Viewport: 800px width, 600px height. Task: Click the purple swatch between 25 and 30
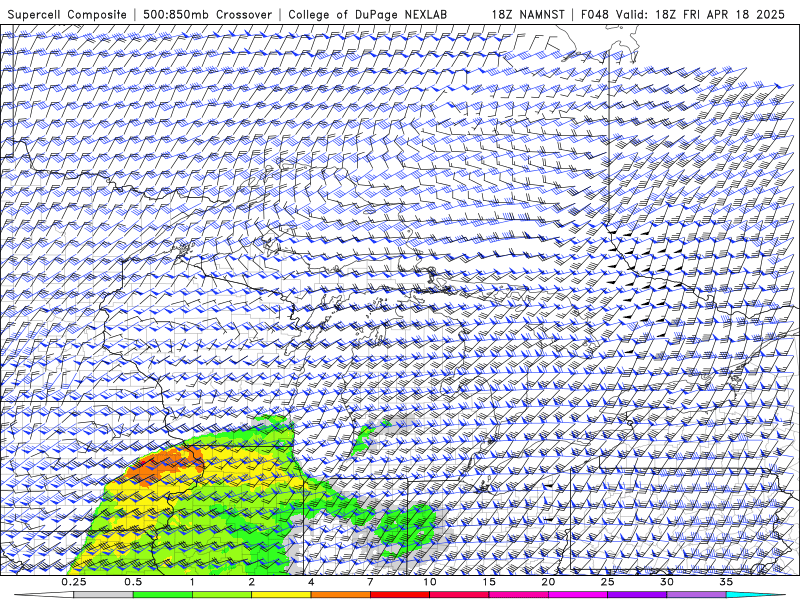(637, 595)
